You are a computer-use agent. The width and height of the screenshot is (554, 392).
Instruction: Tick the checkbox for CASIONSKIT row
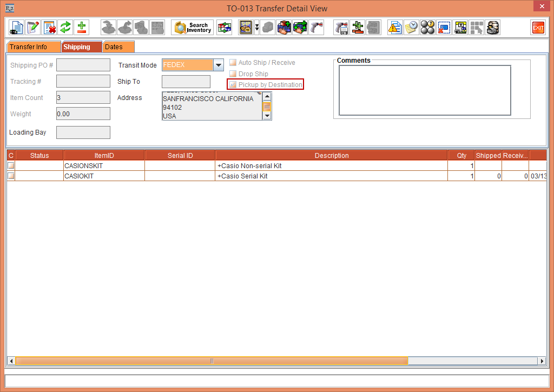[x=11, y=166]
